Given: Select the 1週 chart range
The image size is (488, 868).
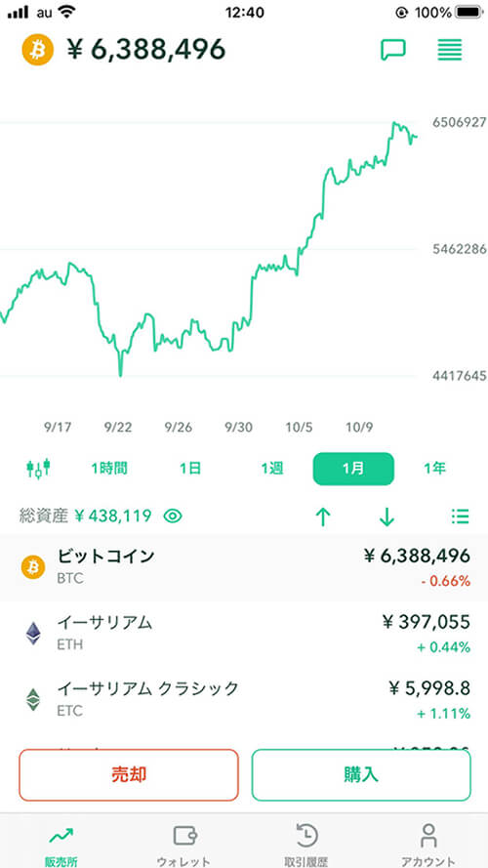Looking at the screenshot, I should [x=272, y=469].
